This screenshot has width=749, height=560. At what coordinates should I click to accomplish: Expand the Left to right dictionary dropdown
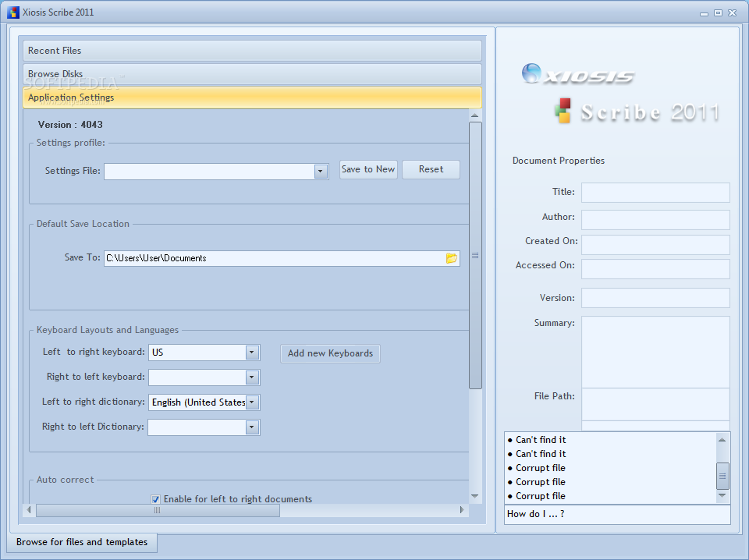tap(252, 402)
